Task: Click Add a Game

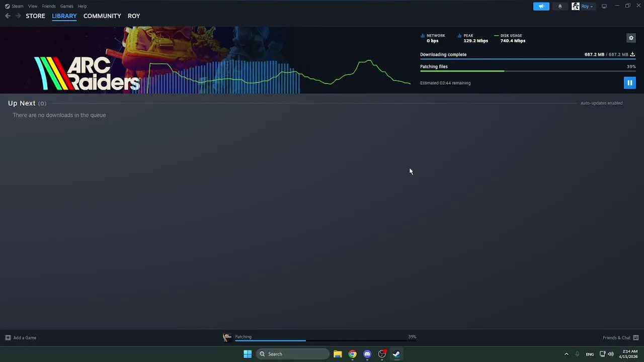Action: click(25, 338)
